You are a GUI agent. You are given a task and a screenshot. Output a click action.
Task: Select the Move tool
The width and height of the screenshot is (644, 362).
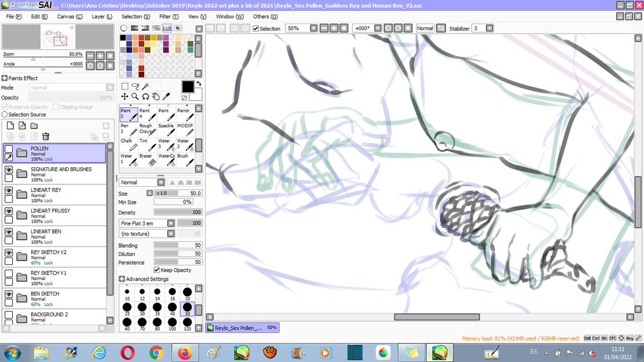pos(125,97)
